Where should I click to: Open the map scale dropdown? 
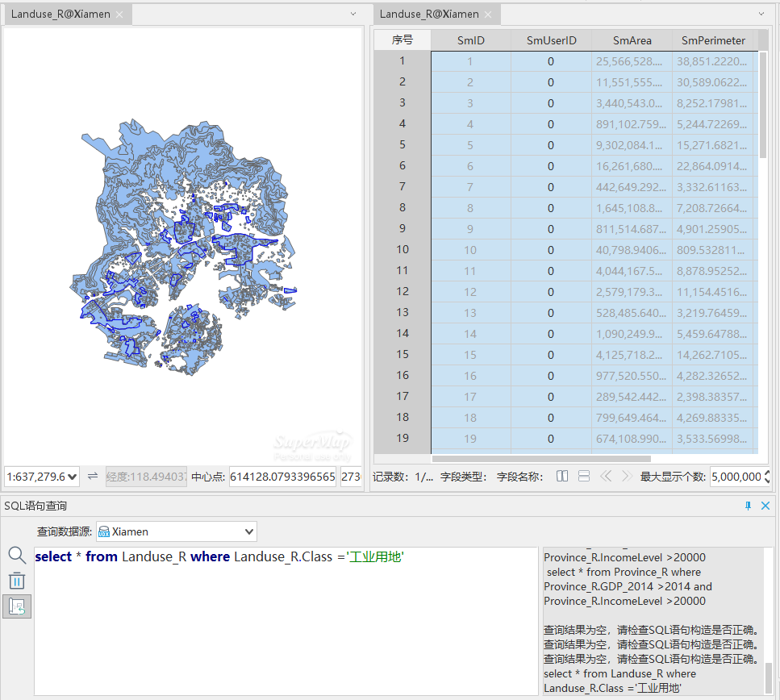[x=73, y=477]
